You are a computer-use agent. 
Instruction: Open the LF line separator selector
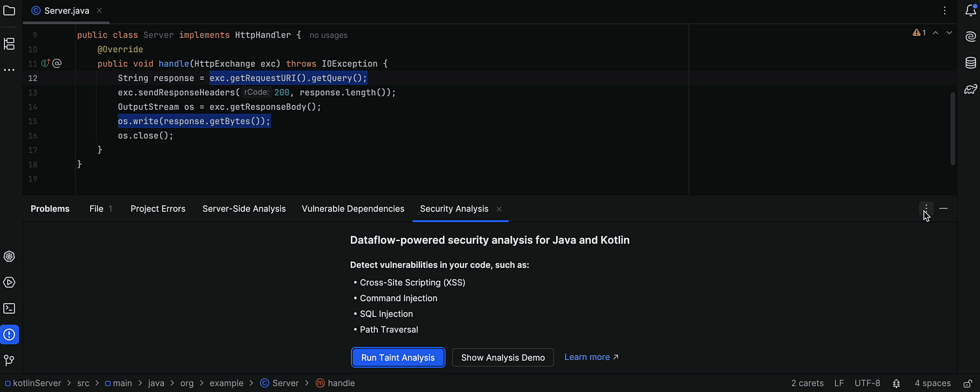[x=839, y=384]
